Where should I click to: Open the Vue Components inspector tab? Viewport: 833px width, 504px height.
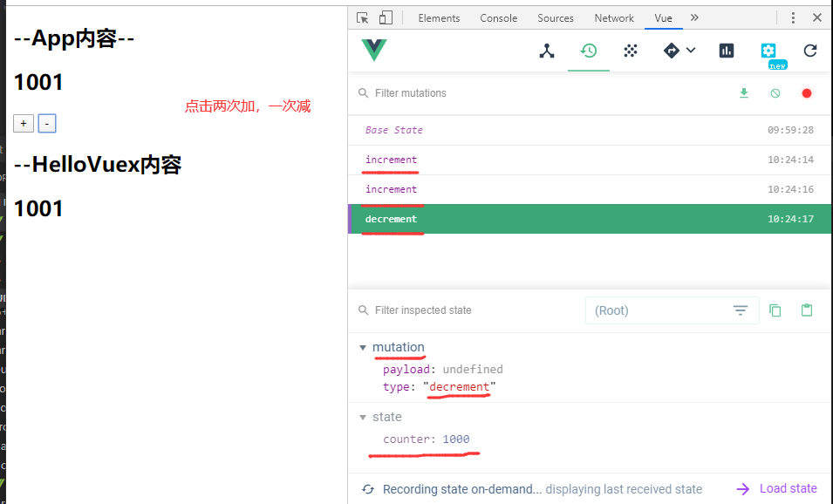[547, 51]
